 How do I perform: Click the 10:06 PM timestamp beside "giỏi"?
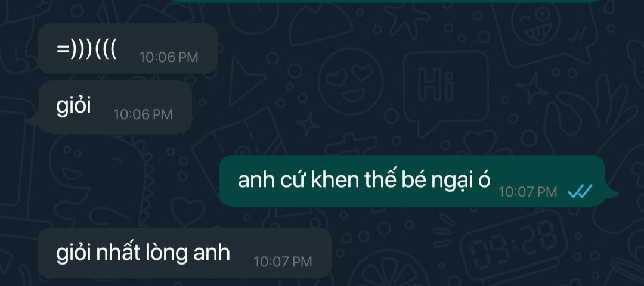pyautogui.click(x=143, y=114)
